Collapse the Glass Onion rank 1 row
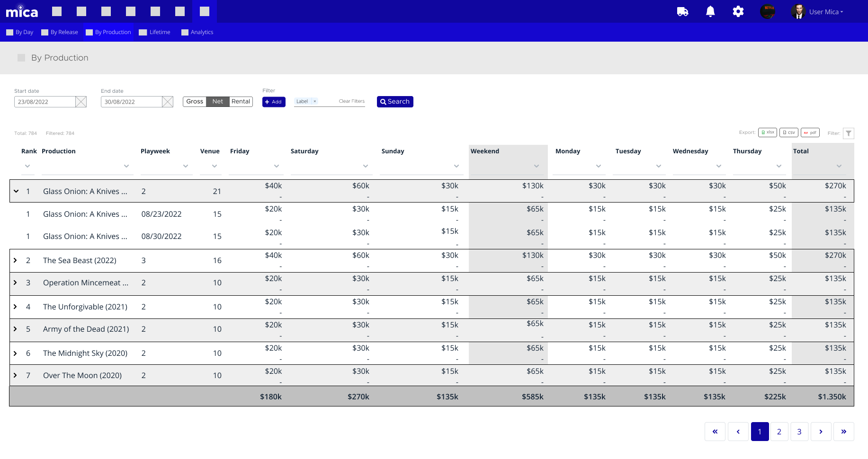 (16, 191)
